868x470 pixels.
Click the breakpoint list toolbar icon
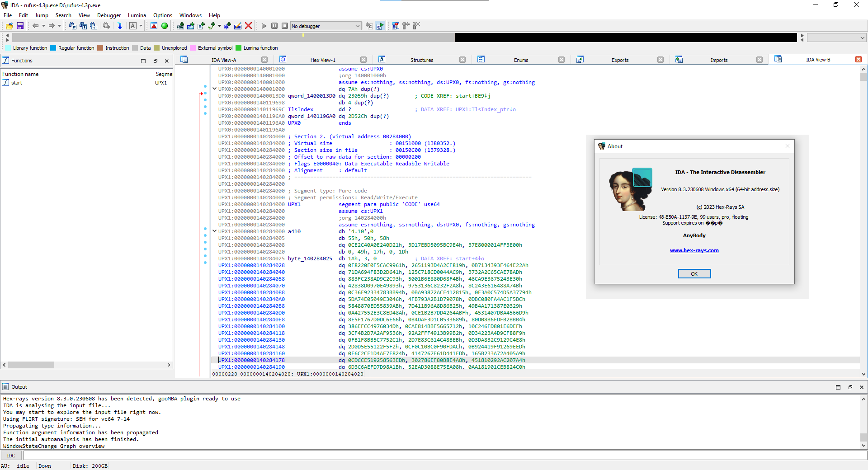coord(396,26)
